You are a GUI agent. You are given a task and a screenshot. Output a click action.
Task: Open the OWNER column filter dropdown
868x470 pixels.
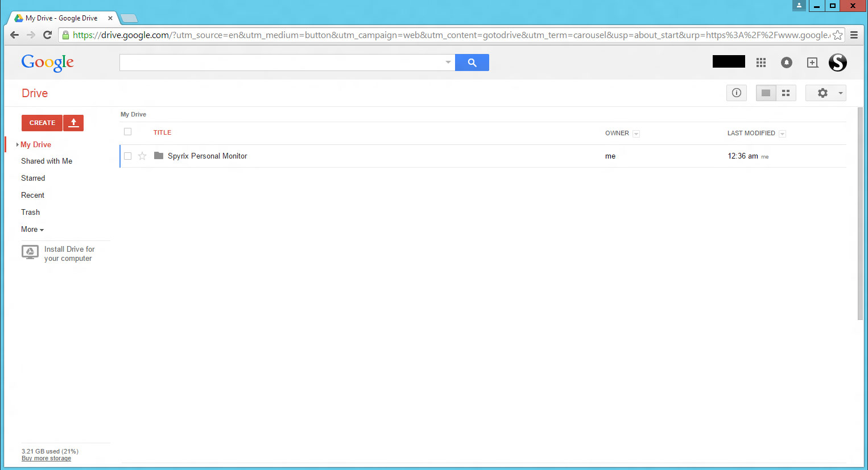click(636, 134)
